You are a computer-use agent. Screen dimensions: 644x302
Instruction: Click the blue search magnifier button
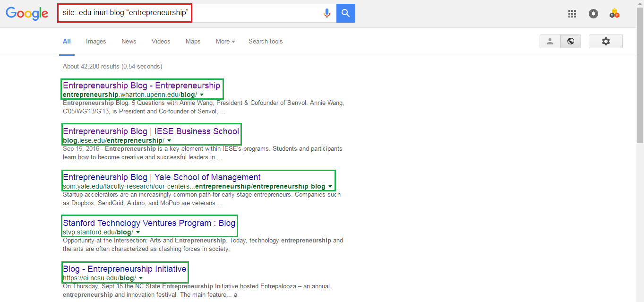(346, 13)
